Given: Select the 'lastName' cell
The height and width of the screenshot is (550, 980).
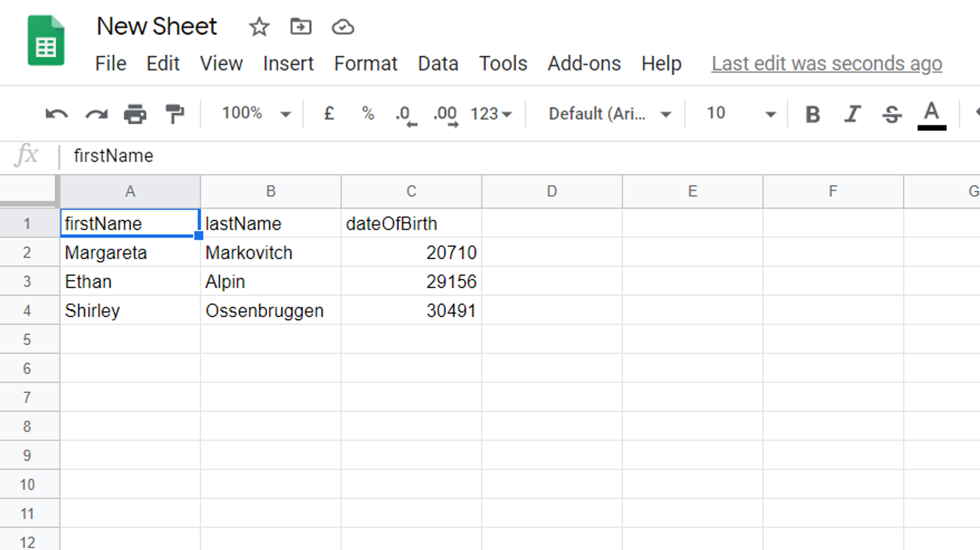Looking at the screenshot, I should (271, 223).
